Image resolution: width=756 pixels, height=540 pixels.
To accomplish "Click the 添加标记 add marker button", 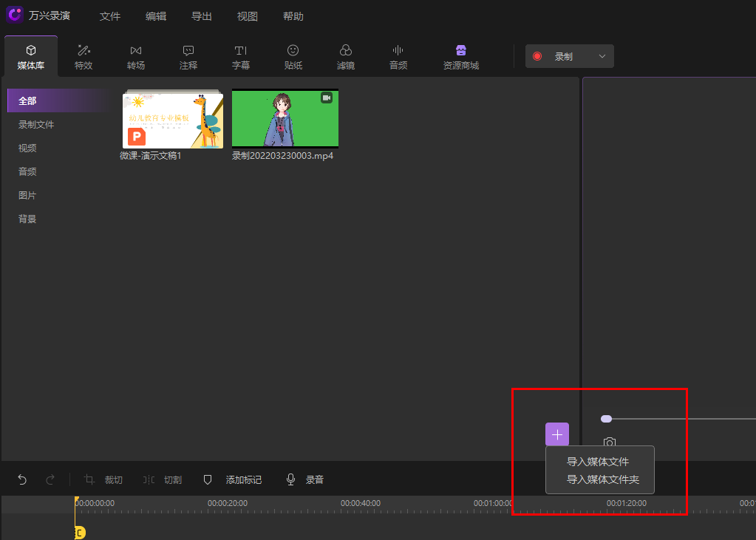I will point(233,479).
